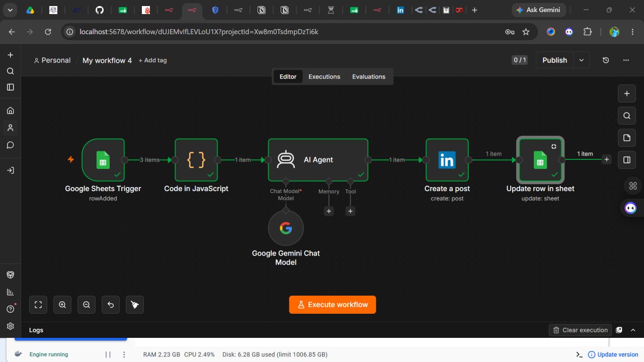This screenshot has height=362, width=644.
Task: Open the Code in JavaScript node
Action: 196,160
